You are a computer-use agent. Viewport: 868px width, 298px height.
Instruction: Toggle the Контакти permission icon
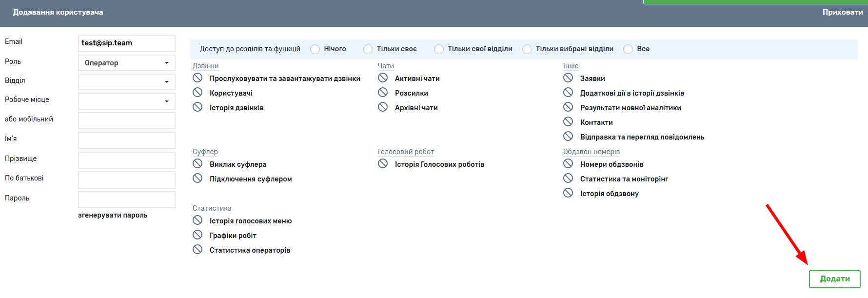pyautogui.click(x=568, y=121)
